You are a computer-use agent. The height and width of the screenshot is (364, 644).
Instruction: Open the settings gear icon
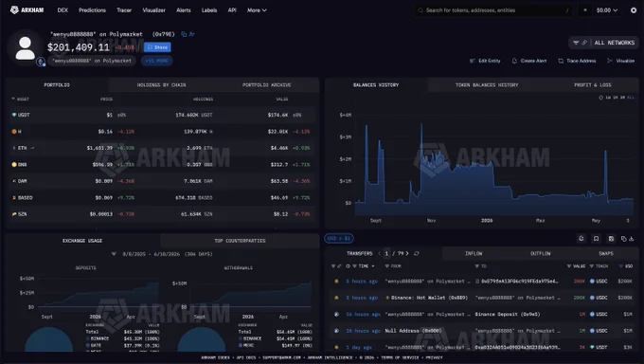pyautogui.click(x=634, y=10)
